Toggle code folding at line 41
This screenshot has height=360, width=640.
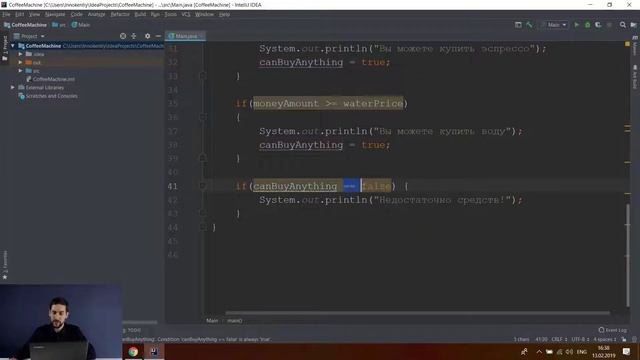(202, 186)
